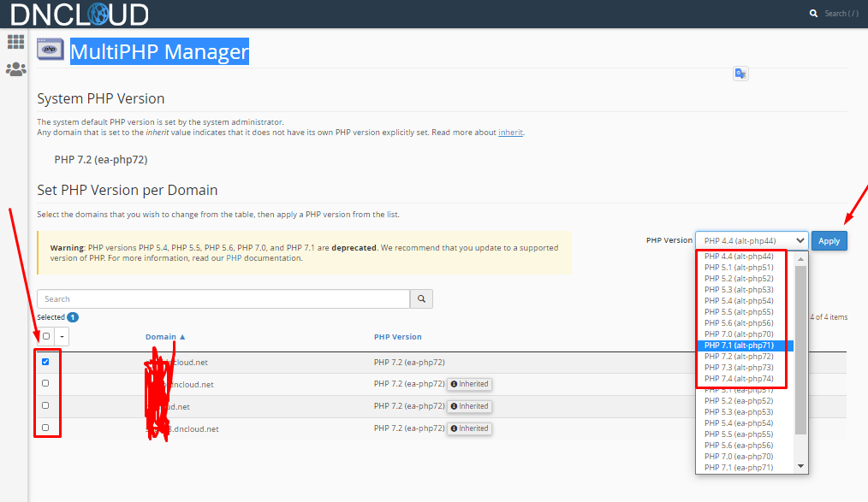Select PHP 7.1 (ea-php71) option

pos(739,467)
